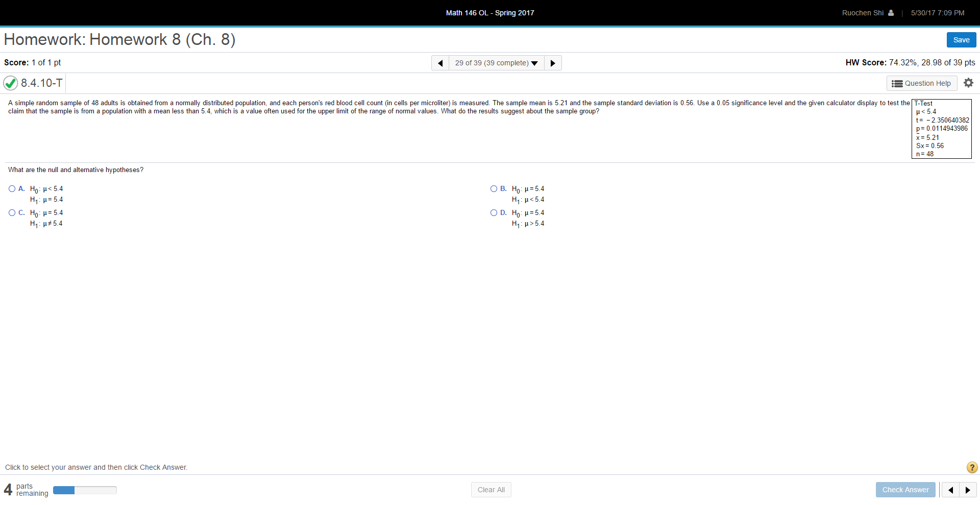Select answer choice D radio button

[x=493, y=212]
